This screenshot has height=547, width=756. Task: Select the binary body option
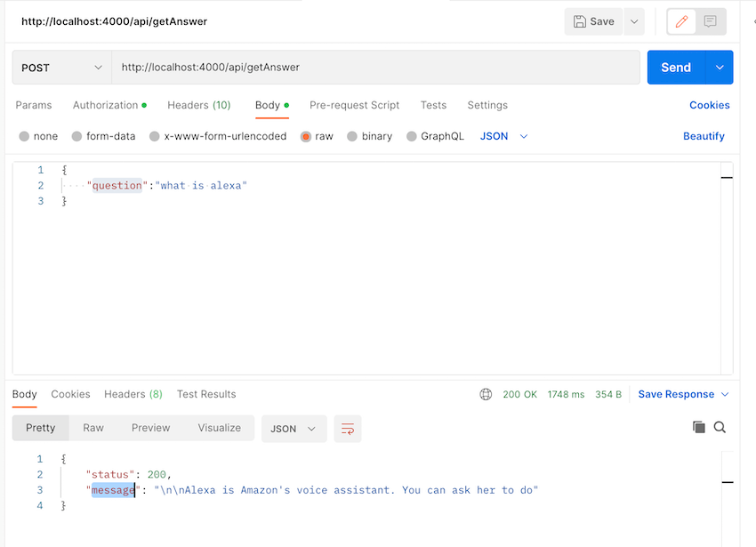(x=369, y=136)
